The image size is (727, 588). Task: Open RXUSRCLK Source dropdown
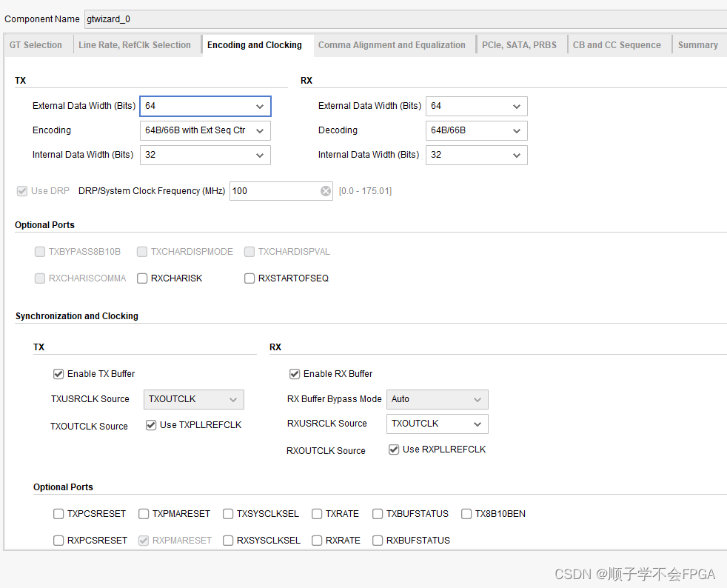(x=438, y=424)
